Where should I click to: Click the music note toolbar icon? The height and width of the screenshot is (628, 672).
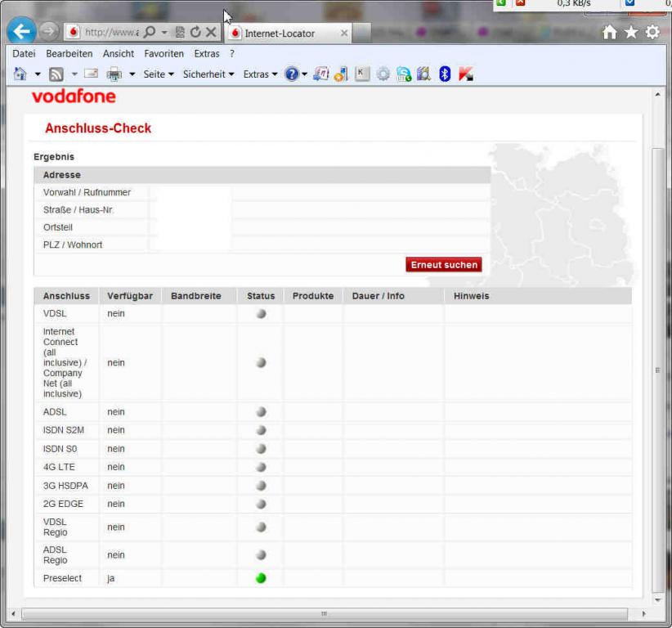pyautogui.click(x=320, y=74)
